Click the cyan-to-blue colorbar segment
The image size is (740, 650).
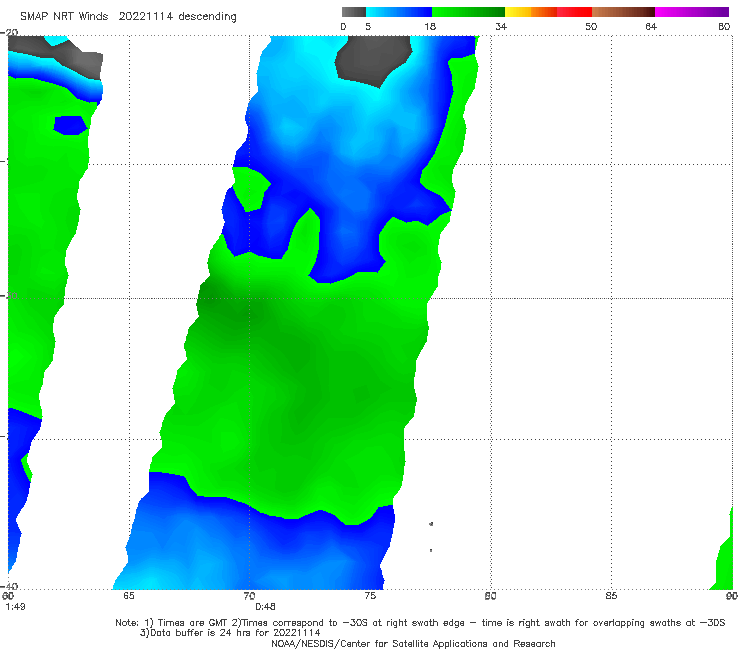(399, 12)
